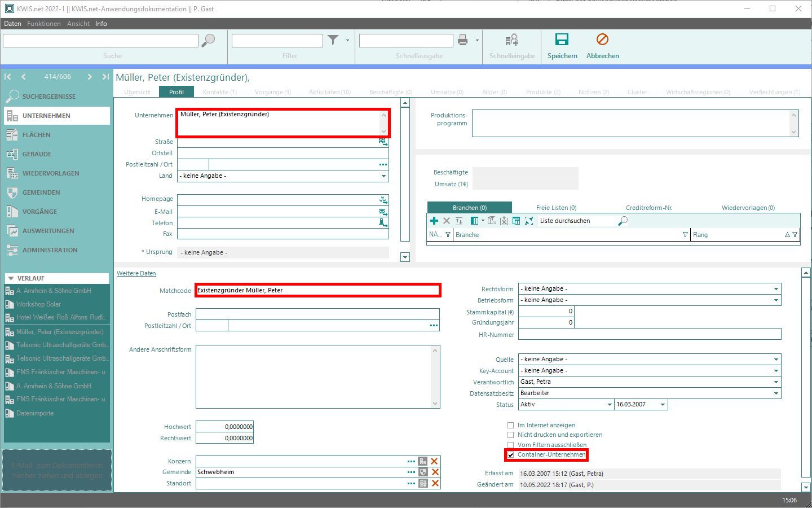Screen dimensions: 812x508
Task: Toggle Vom Filtern ausschließen checkbox
Action: point(510,445)
